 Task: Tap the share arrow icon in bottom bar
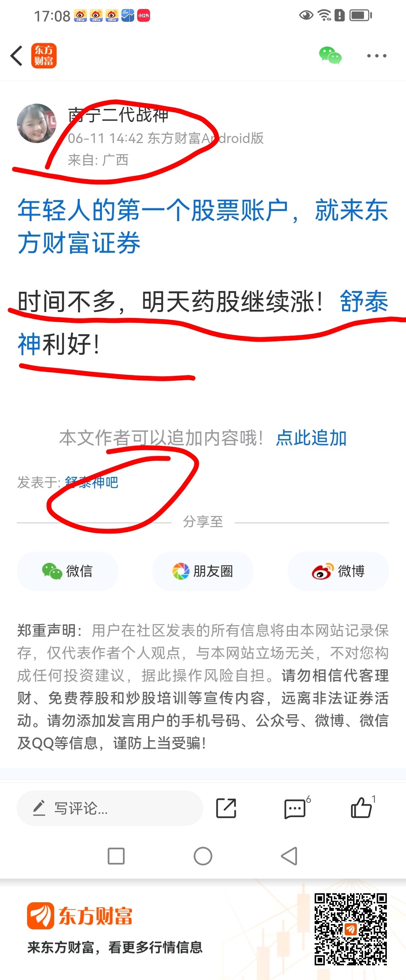(x=226, y=808)
